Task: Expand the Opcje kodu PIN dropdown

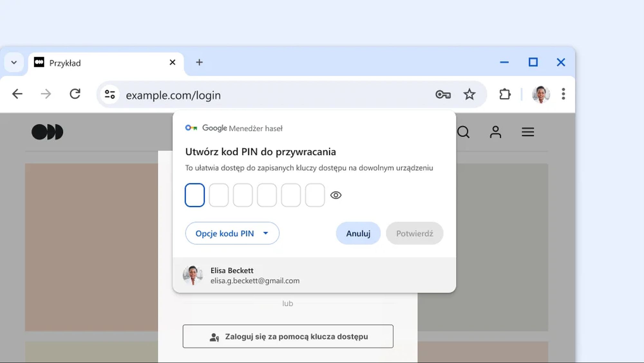Action: coord(232,233)
